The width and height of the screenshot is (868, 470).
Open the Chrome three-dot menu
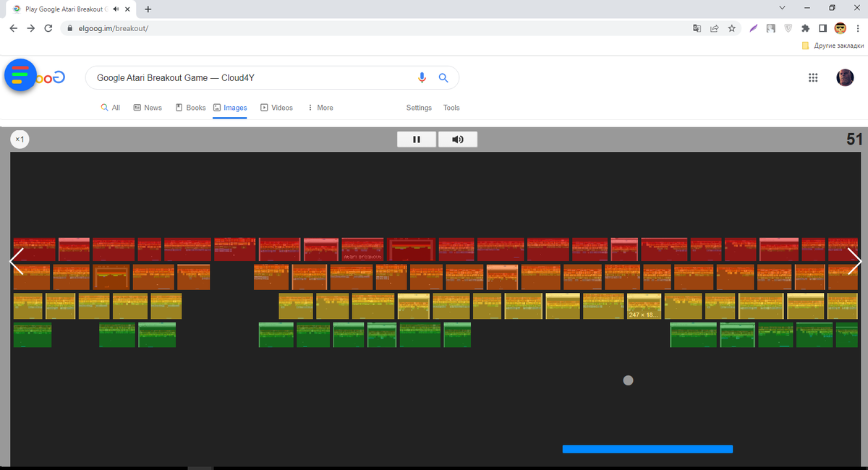[x=856, y=28]
